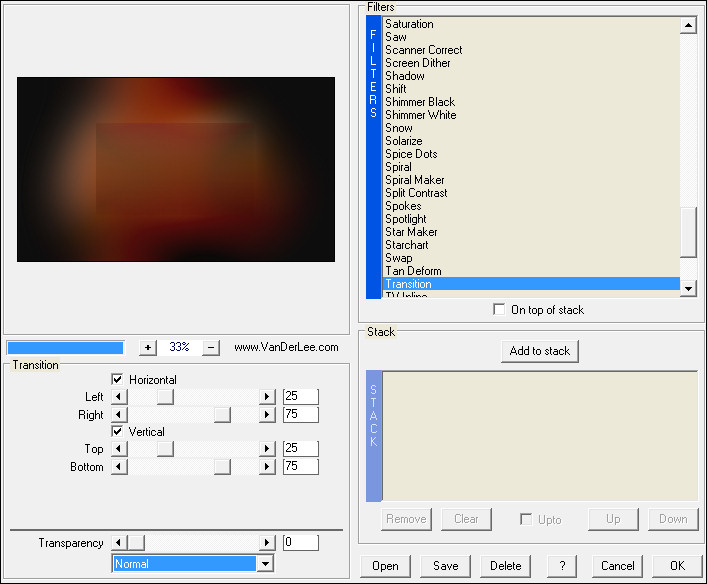The width and height of the screenshot is (707, 584).
Task: Click the Left slider thumb
Action: (x=165, y=397)
